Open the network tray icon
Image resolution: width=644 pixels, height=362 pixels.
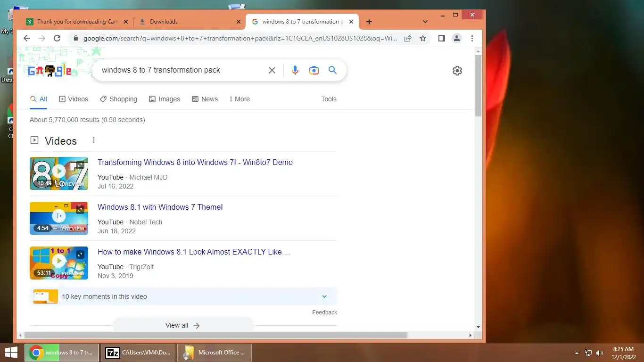pos(588,353)
